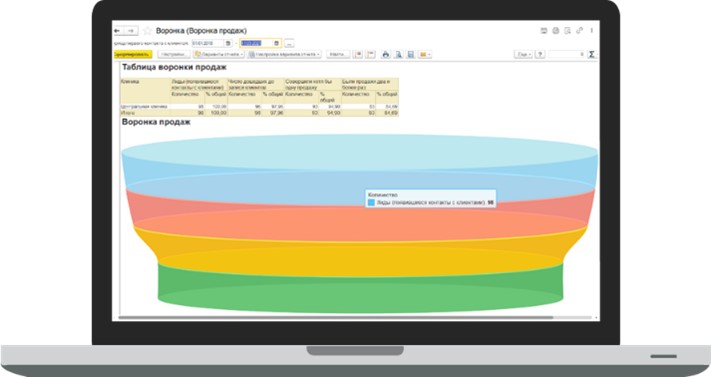Open the Еще dropdown menu
The width and height of the screenshot is (711, 377).
[523, 54]
